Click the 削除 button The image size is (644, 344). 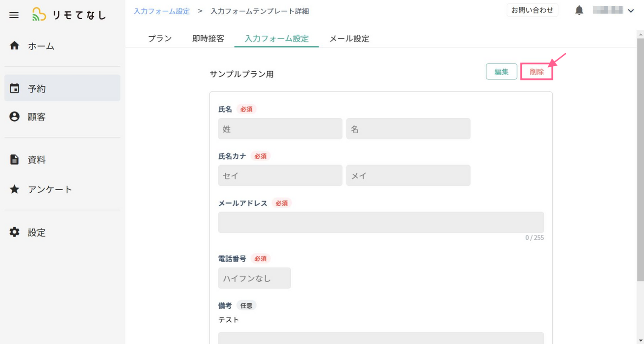coord(537,72)
